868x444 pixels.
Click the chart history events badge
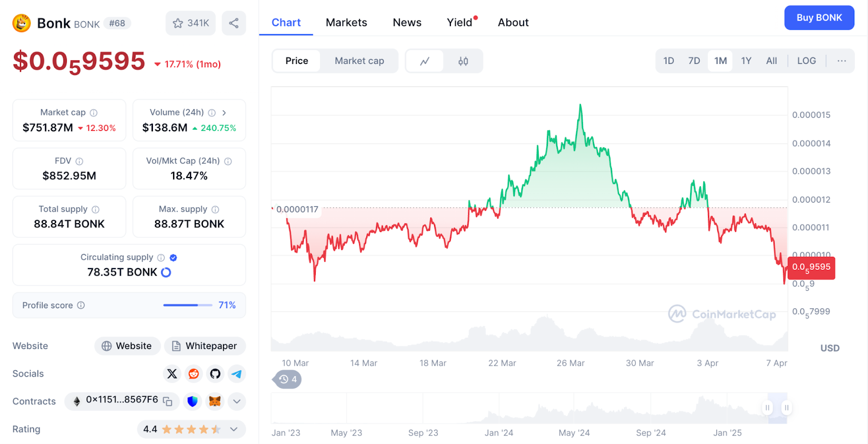pyautogui.click(x=288, y=379)
